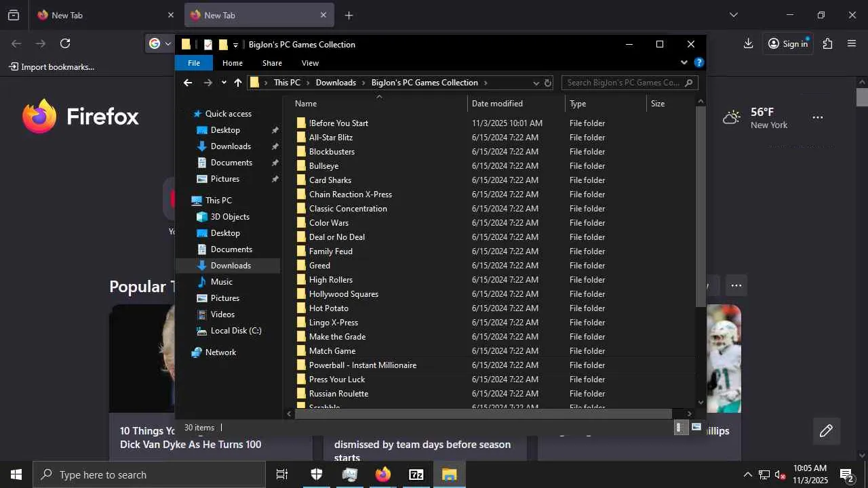Viewport: 868px width, 488px height.
Task: Switch to the Share ribbon tab
Action: point(272,63)
